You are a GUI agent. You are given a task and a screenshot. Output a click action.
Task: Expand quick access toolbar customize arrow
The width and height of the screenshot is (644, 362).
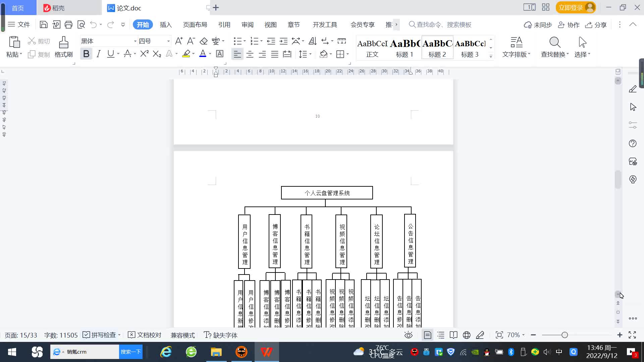click(123, 24)
